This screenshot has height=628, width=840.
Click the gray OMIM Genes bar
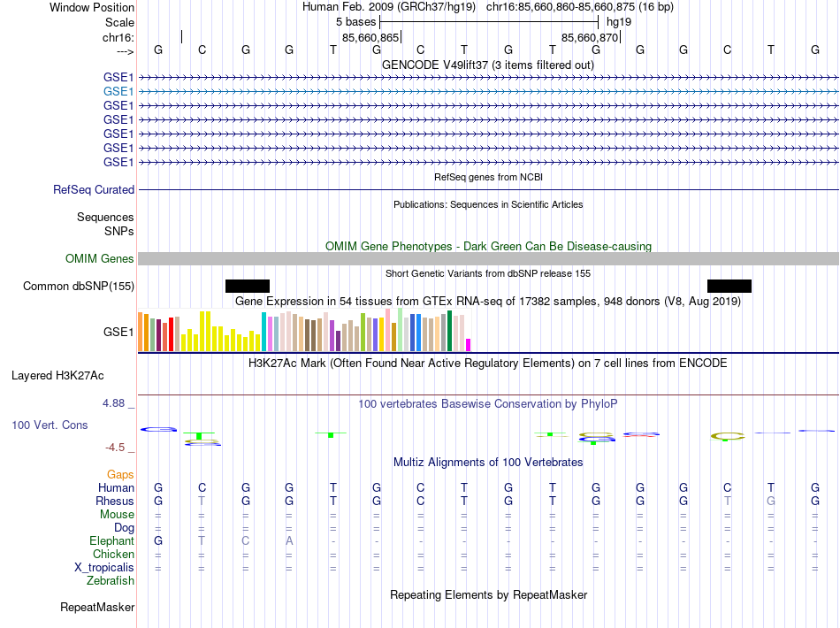pos(488,259)
